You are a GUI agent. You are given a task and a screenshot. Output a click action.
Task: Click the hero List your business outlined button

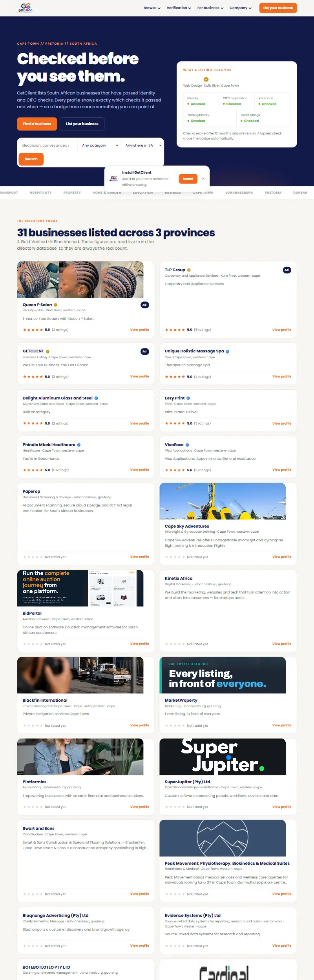[82, 124]
